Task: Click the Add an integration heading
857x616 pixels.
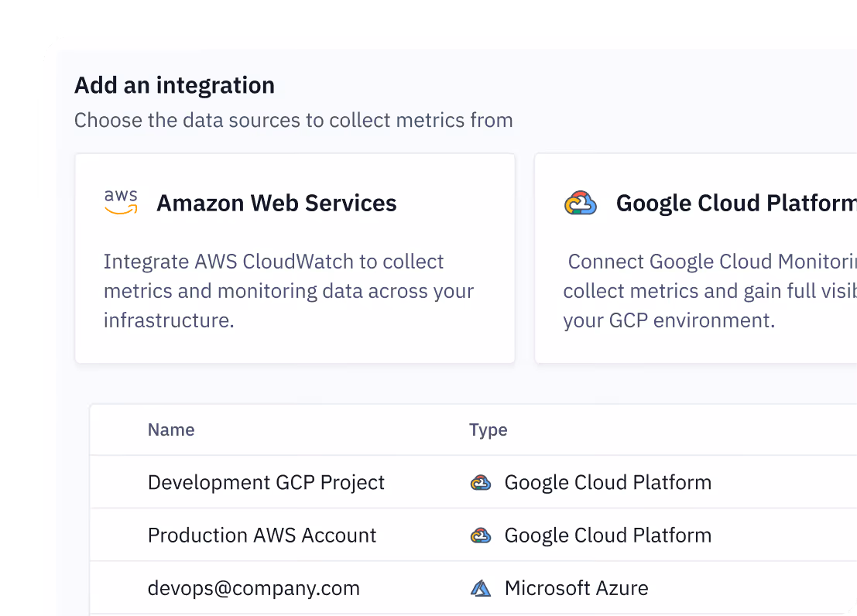Action: [x=174, y=85]
